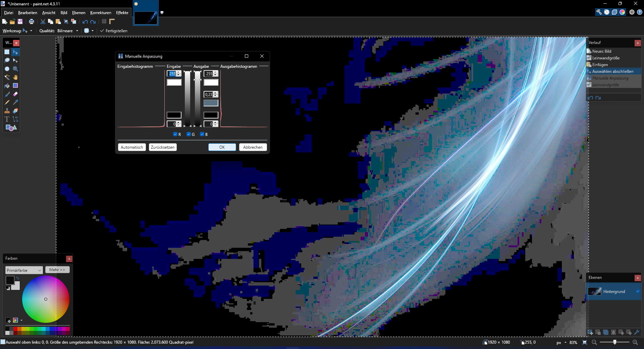644x349 pixels.
Task: Click the Cut scissors icon
Action: pyautogui.click(x=43, y=21)
